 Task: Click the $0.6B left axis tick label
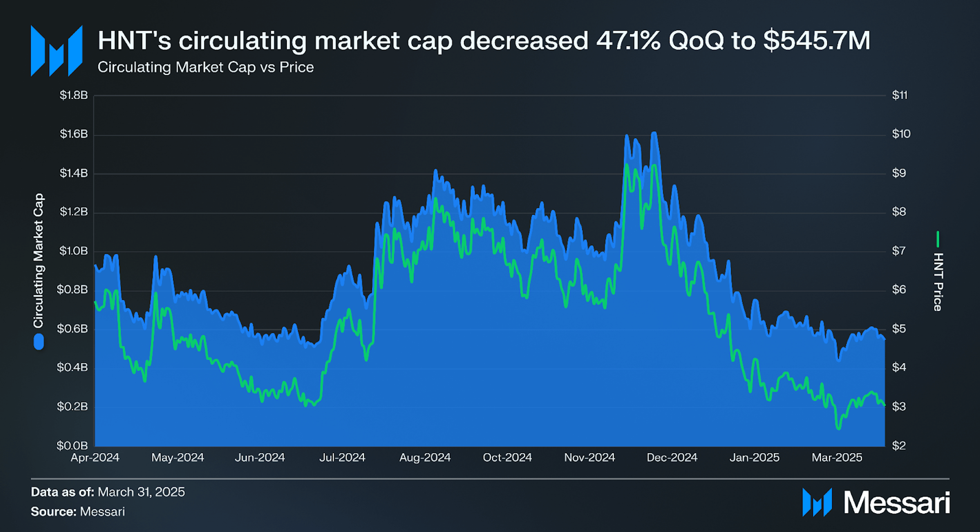(72, 329)
